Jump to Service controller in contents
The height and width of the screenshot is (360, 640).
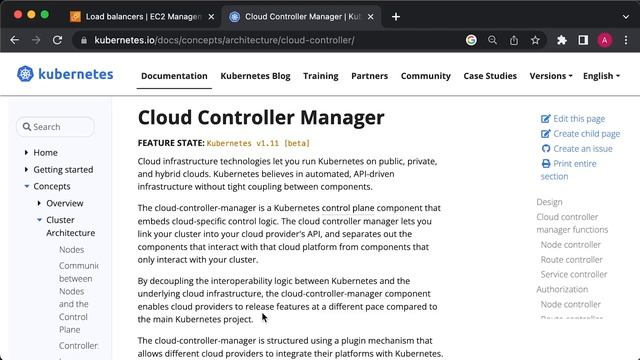pyautogui.click(x=574, y=274)
